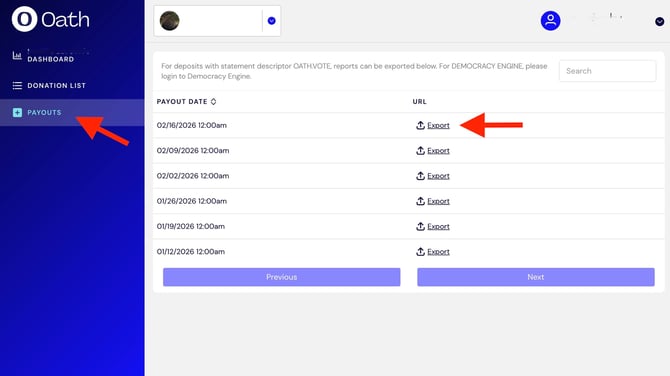Click upload icon for 01/12/2026 row
Image resolution: width=670 pixels, height=376 pixels.
coord(420,251)
